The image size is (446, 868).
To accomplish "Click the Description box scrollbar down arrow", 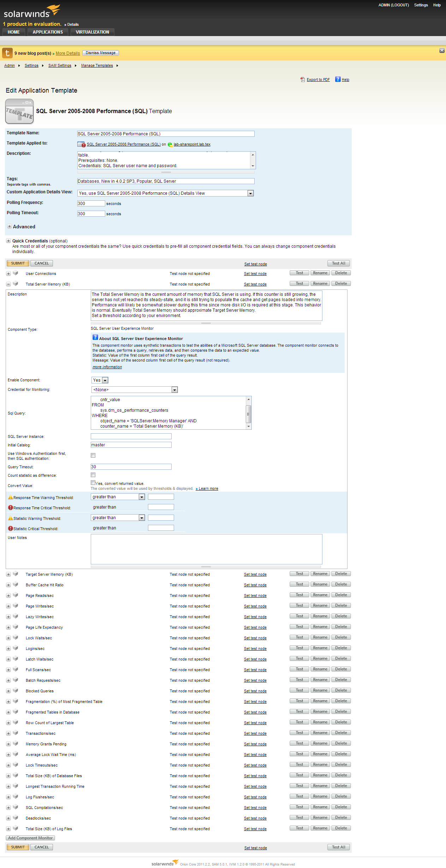I will pyautogui.click(x=253, y=166).
